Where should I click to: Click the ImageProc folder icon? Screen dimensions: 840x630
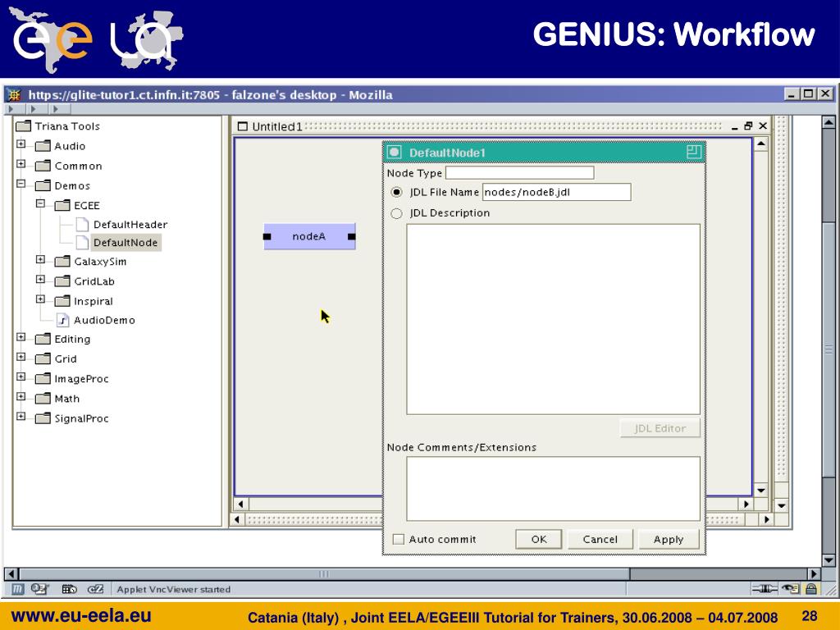(43, 379)
